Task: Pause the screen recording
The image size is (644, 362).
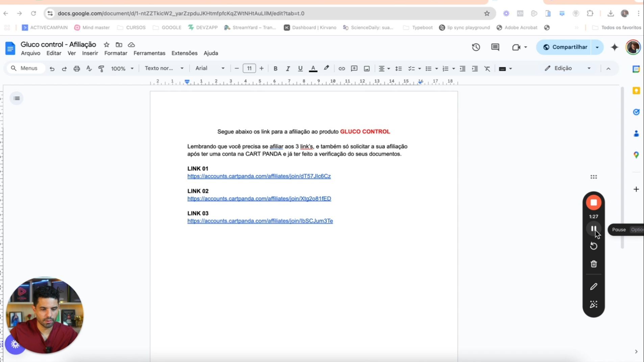Action: 593,229
